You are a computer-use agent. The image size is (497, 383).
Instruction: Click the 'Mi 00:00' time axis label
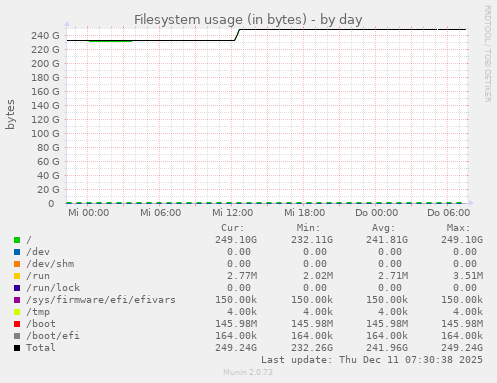(89, 213)
